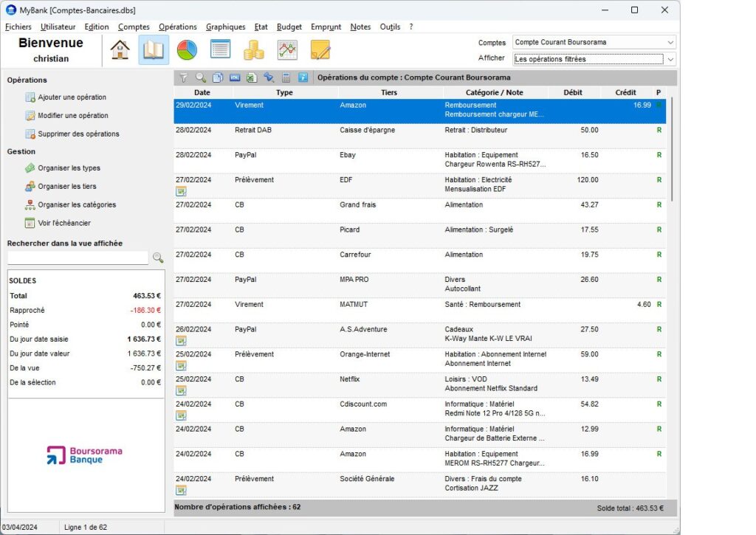Open the Home view house icon

click(120, 49)
